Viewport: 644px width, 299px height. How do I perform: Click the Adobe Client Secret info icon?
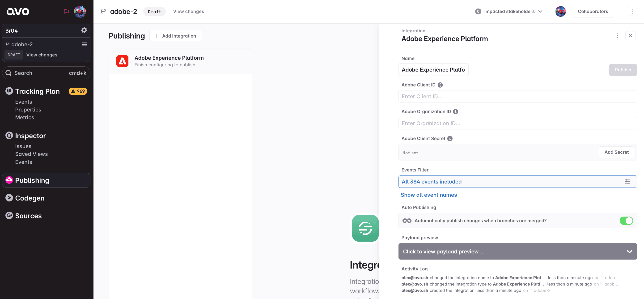point(450,138)
